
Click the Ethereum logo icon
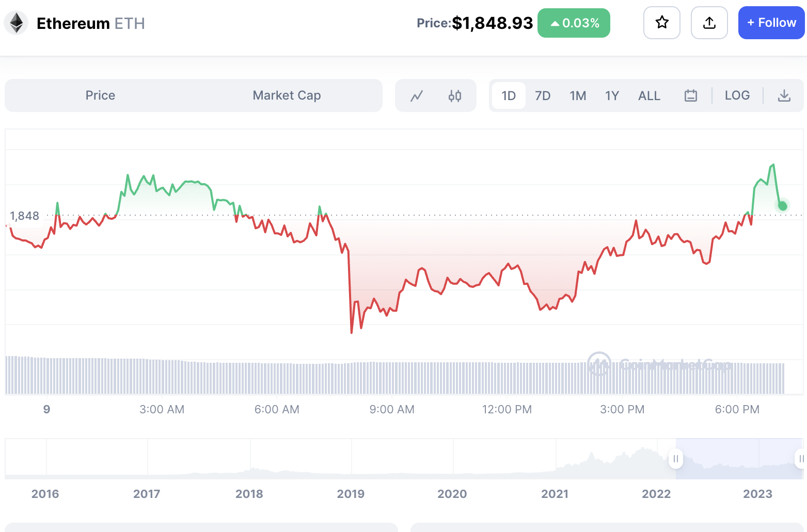[16, 23]
